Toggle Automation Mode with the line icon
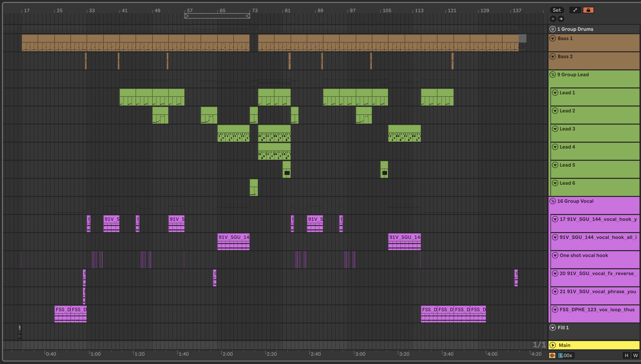Screen dimensions: 641x364 (x=575, y=10)
